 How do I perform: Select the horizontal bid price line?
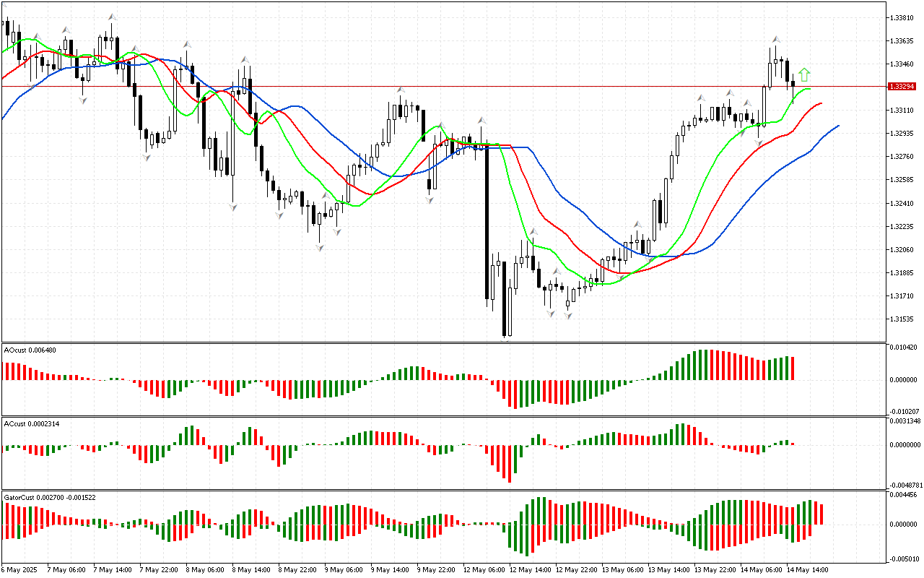coord(433,87)
